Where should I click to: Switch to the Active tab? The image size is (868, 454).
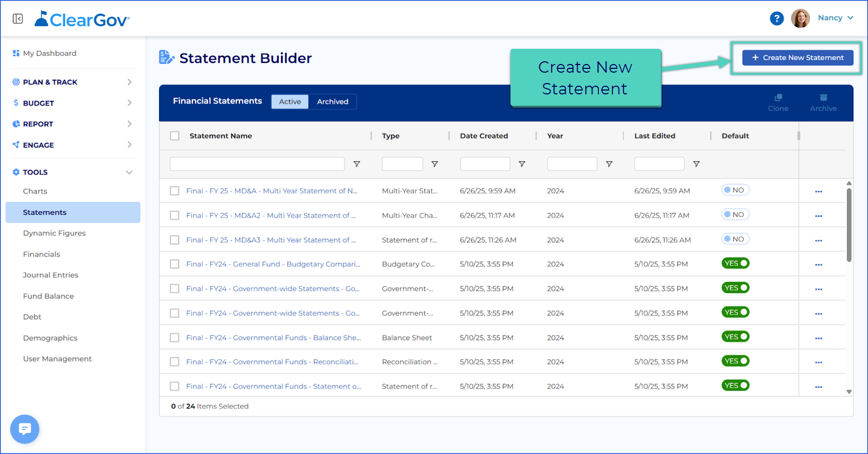pos(290,101)
